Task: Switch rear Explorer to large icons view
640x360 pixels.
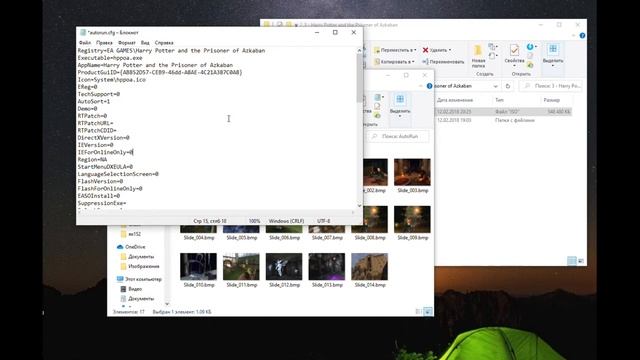Action: pos(580,261)
